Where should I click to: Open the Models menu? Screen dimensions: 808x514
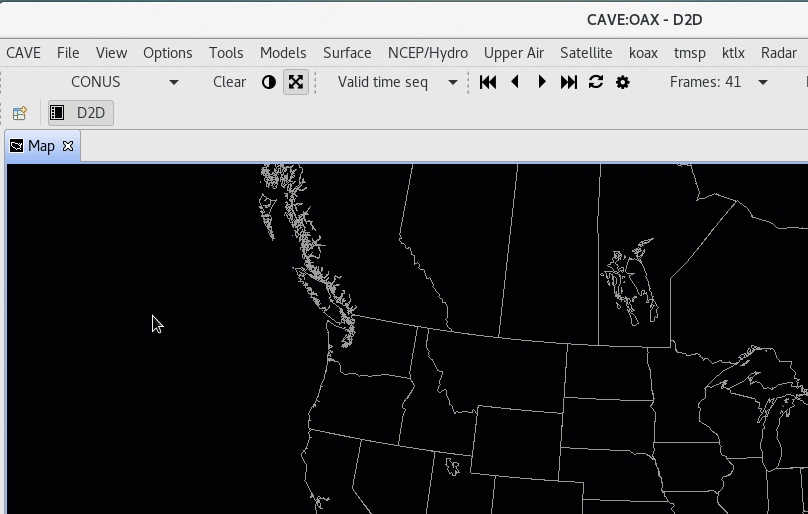283,53
